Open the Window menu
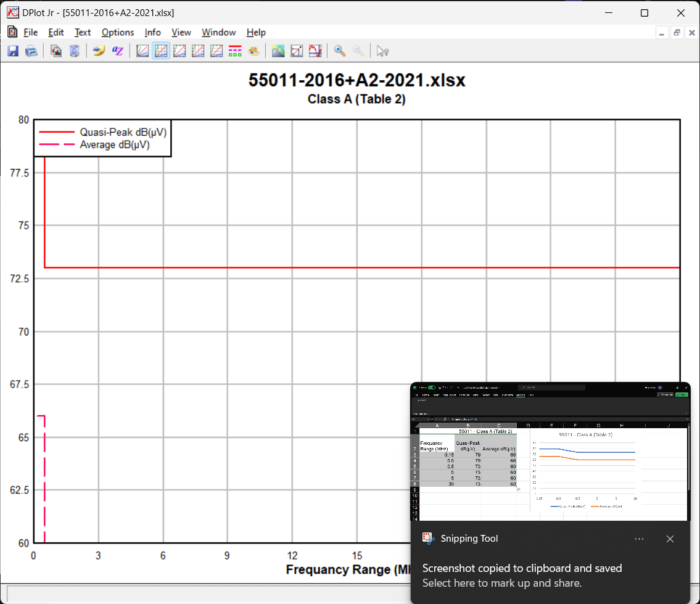This screenshot has height=604, width=700. pyautogui.click(x=219, y=32)
